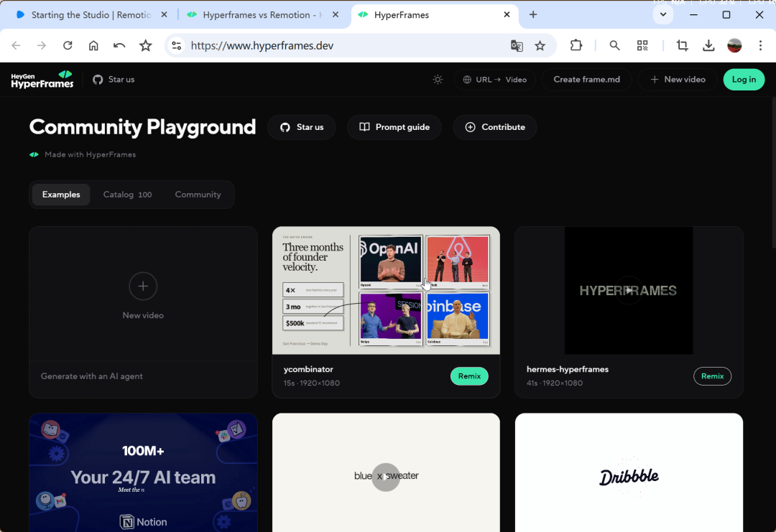
Task: Open the Prompt guide
Action: 394,127
